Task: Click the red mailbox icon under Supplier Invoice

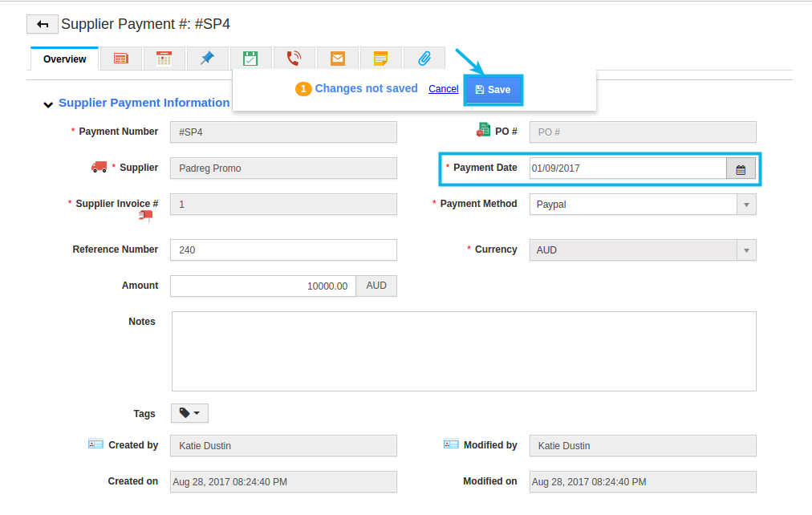Action: (x=146, y=215)
